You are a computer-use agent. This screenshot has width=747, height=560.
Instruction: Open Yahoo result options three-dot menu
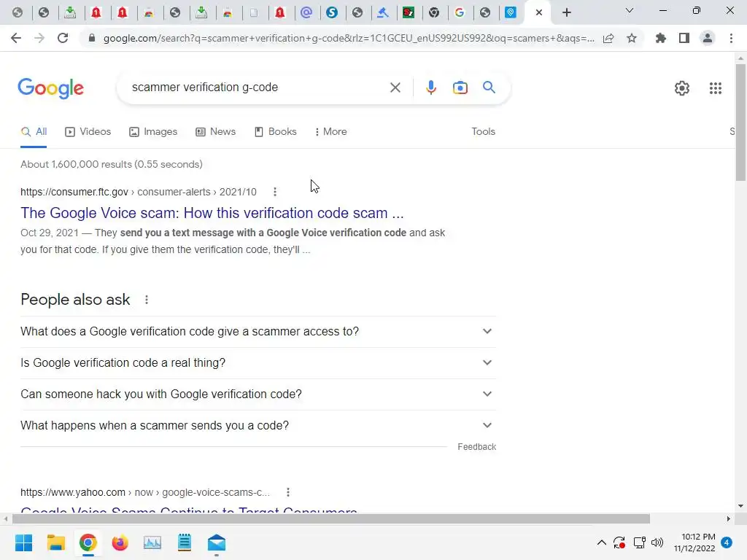[x=287, y=492]
